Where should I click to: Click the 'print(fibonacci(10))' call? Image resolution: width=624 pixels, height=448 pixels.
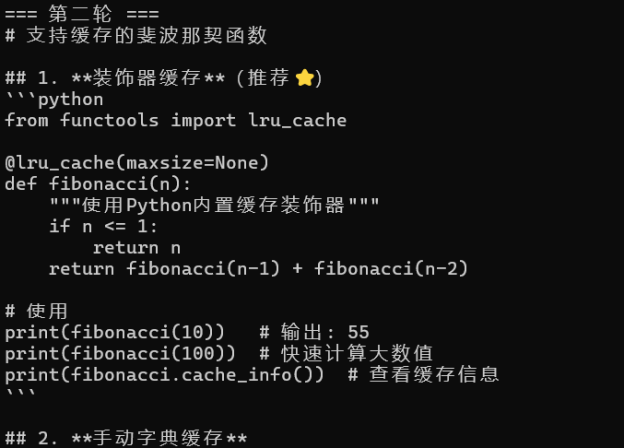115,332
